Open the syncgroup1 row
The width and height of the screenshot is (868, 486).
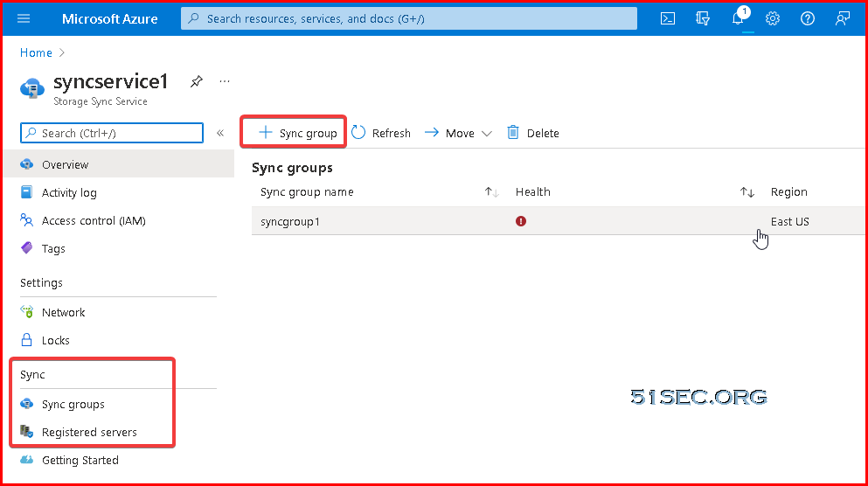[558, 221]
